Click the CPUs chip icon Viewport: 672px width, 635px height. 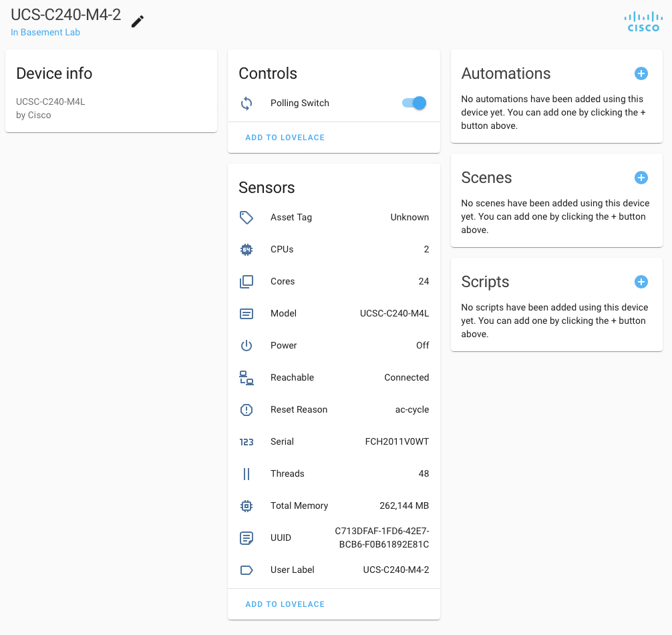246,249
